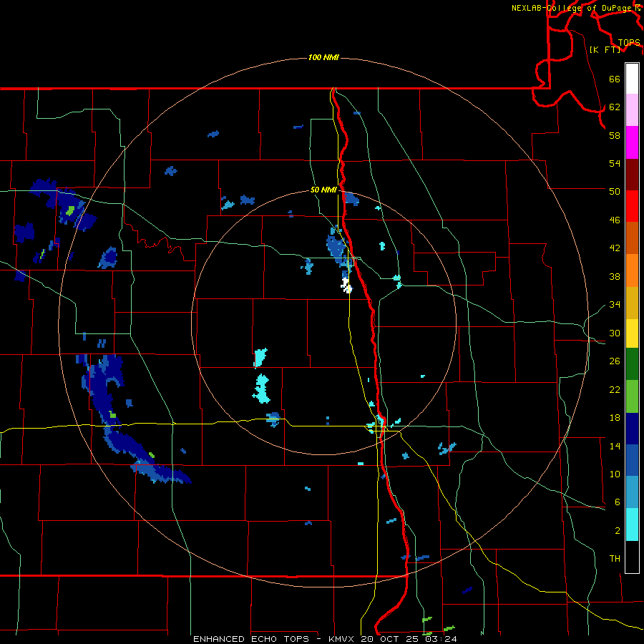Viewport: 644px width, 644px height.
Task: Click the "22" legend value
Action: point(615,389)
